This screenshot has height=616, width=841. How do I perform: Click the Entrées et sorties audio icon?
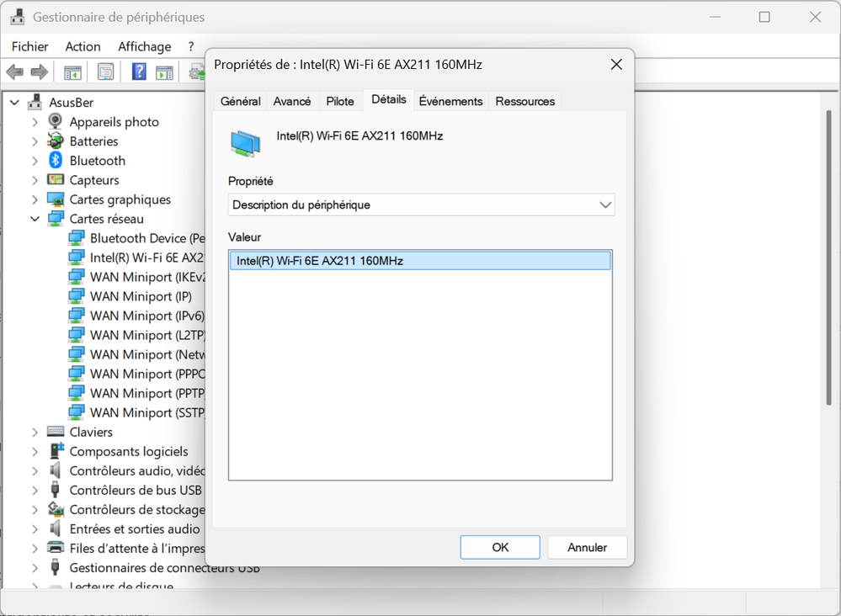56,528
